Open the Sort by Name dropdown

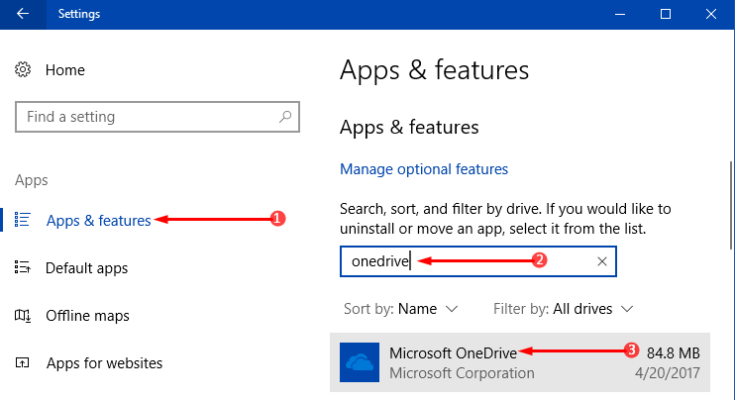tap(400, 309)
